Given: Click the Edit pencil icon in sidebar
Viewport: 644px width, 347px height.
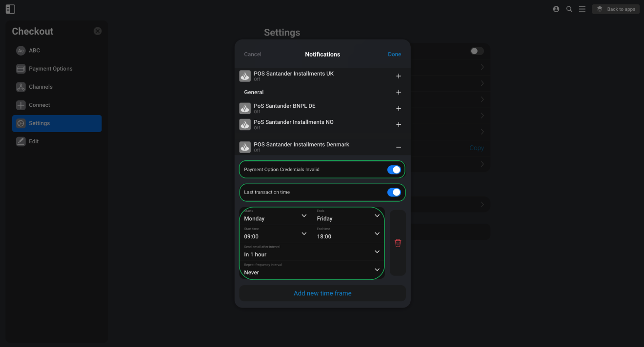Looking at the screenshot, I should coord(20,142).
